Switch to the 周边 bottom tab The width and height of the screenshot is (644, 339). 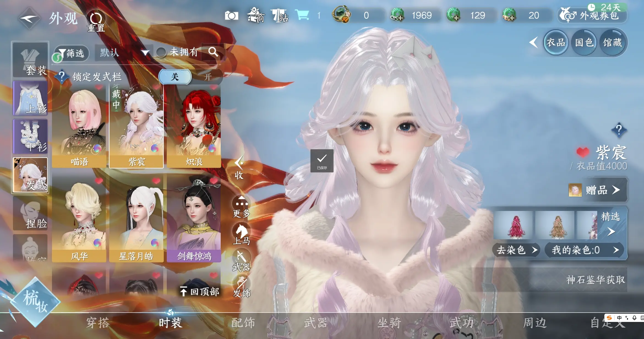(x=534, y=322)
